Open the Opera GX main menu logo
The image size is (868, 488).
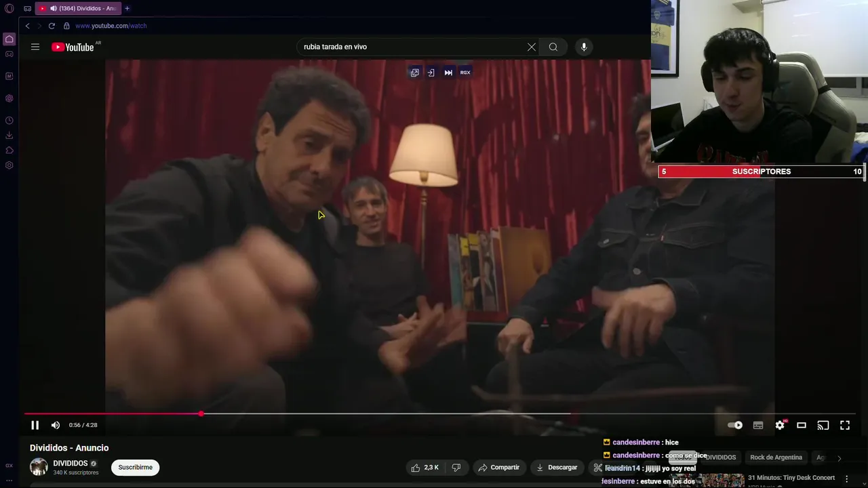click(x=9, y=9)
